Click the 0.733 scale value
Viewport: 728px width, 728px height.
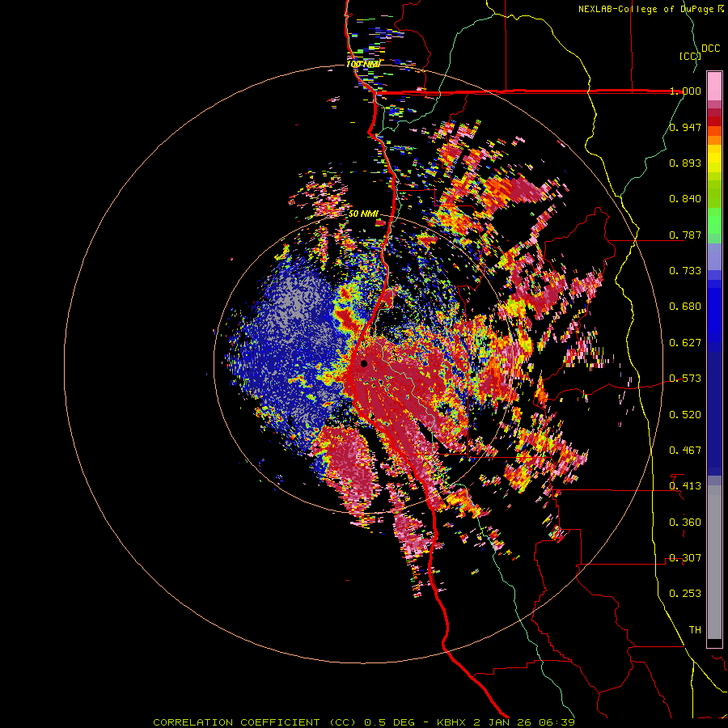[x=685, y=271]
